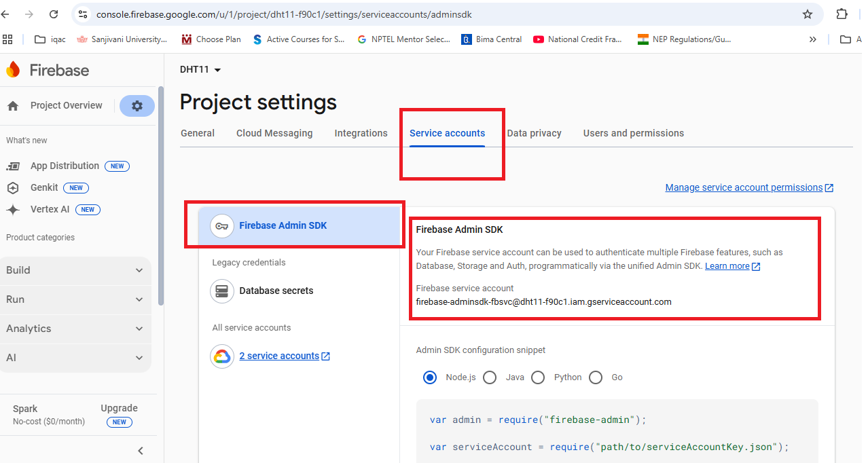The width and height of the screenshot is (868, 463).
Task: Click the serviceAccountKey.json code line
Action: point(610,447)
